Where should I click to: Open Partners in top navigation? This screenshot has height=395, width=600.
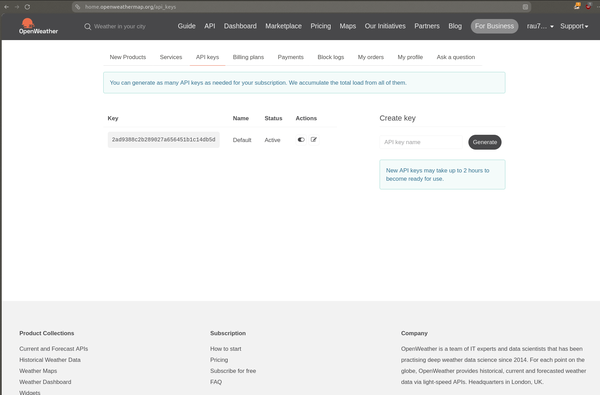click(427, 26)
